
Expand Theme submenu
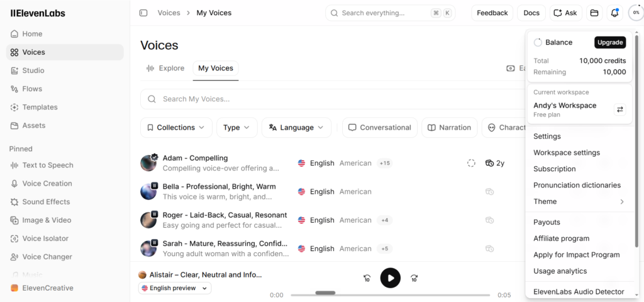click(580, 201)
